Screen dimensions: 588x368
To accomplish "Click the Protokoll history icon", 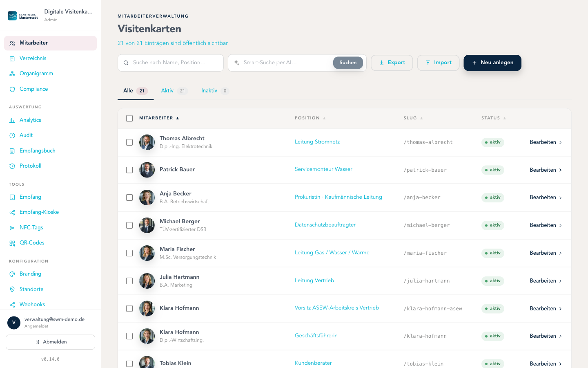I will tap(12, 166).
